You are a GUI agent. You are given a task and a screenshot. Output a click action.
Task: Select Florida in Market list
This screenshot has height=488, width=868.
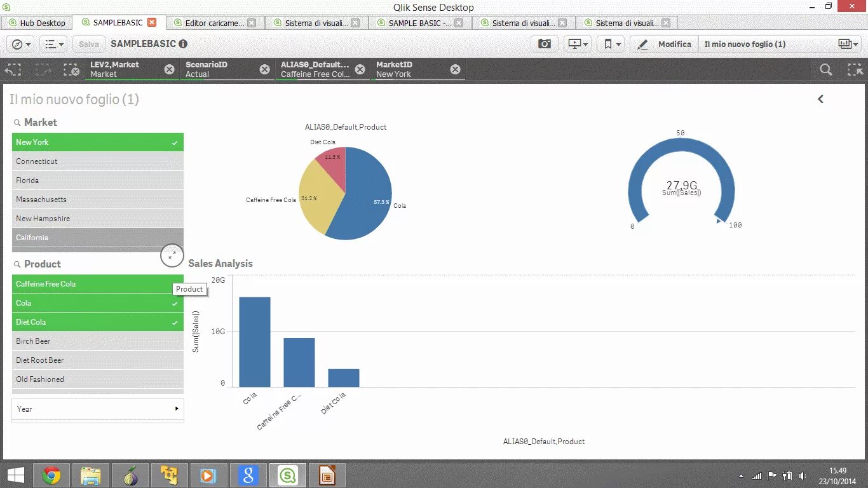pos(98,180)
